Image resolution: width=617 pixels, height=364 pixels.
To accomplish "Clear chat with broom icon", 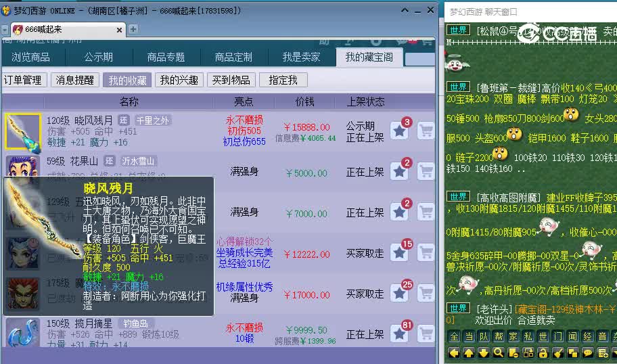I will tap(558, 353).
